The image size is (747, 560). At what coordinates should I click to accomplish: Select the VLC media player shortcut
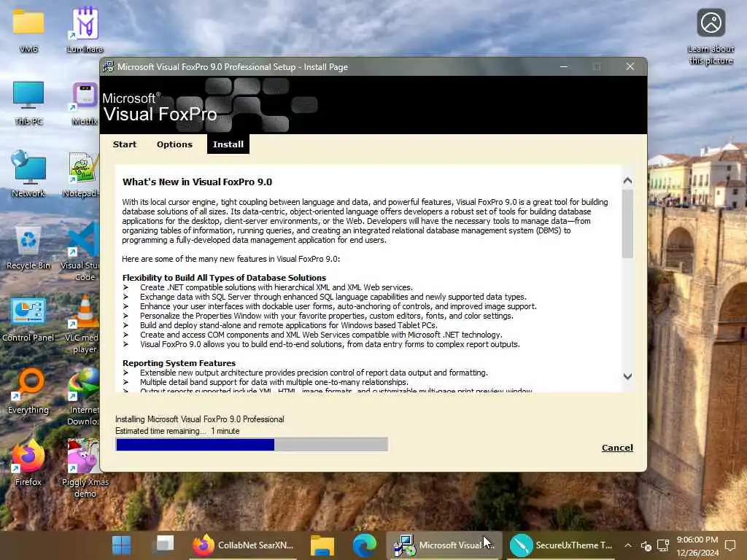tap(82, 324)
